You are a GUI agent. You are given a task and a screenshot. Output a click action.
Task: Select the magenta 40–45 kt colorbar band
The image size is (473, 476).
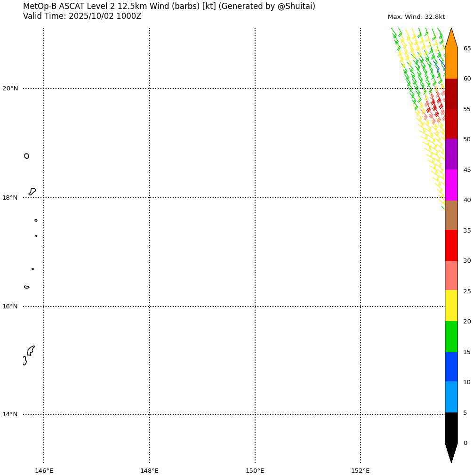pos(451,185)
